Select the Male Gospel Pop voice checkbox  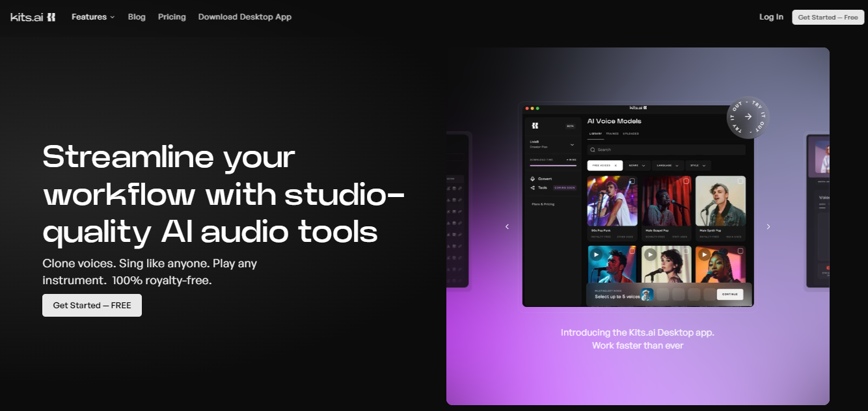point(686,181)
